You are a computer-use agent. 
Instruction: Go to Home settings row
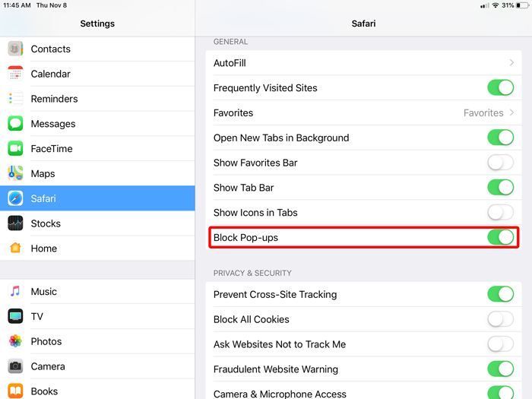tap(97, 249)
